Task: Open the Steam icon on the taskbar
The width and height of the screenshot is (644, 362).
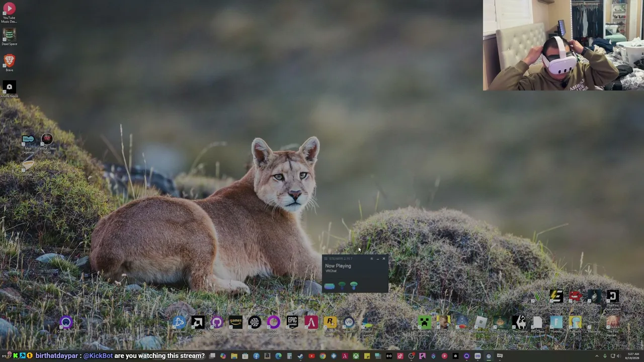Action: (300, 356)
